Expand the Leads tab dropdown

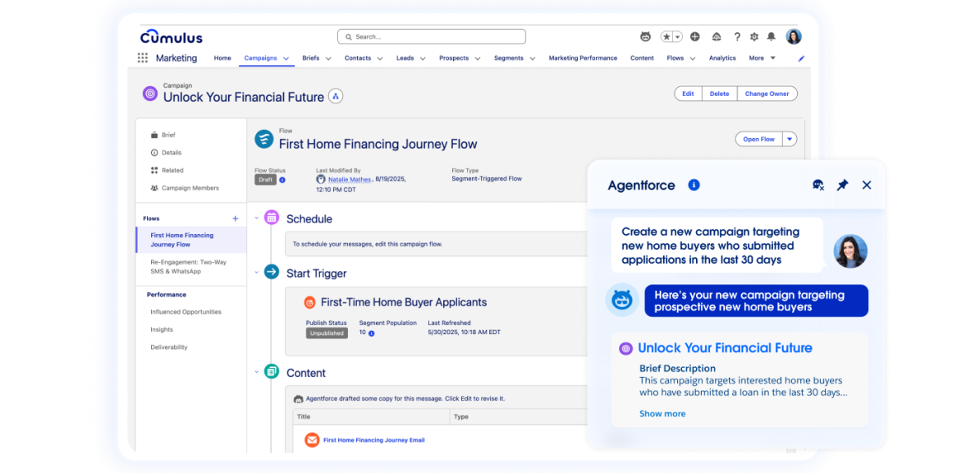pyautogui.click(x=423, y=58)
